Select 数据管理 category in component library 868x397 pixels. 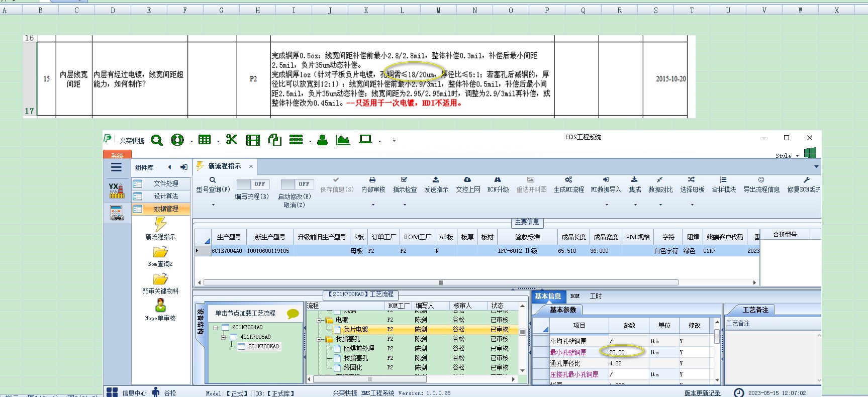click(161, 209)
